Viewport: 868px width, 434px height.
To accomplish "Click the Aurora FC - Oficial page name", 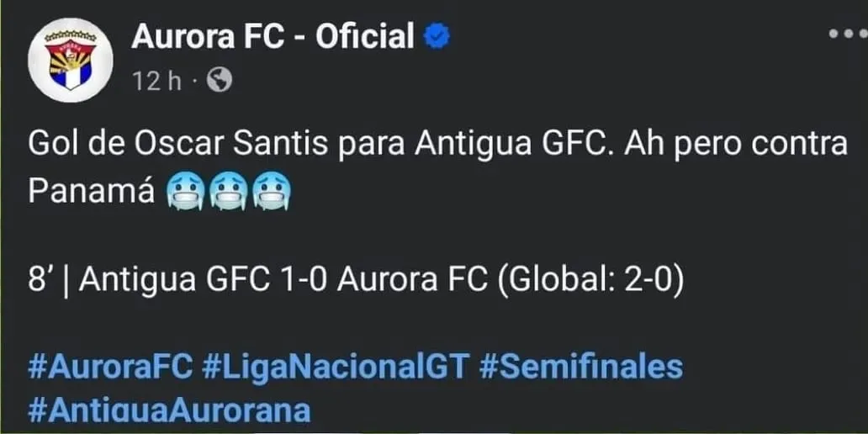I will tap(273, 36).
